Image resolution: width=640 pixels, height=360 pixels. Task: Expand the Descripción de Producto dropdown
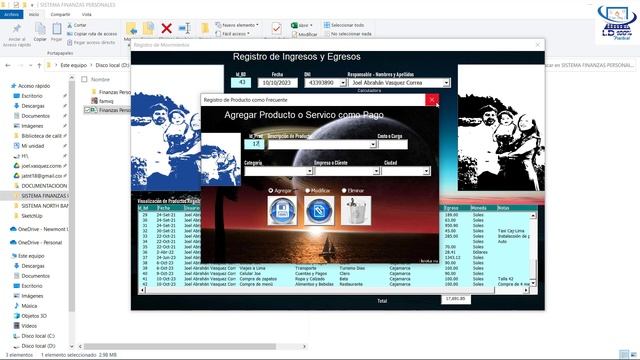[373, 144]
